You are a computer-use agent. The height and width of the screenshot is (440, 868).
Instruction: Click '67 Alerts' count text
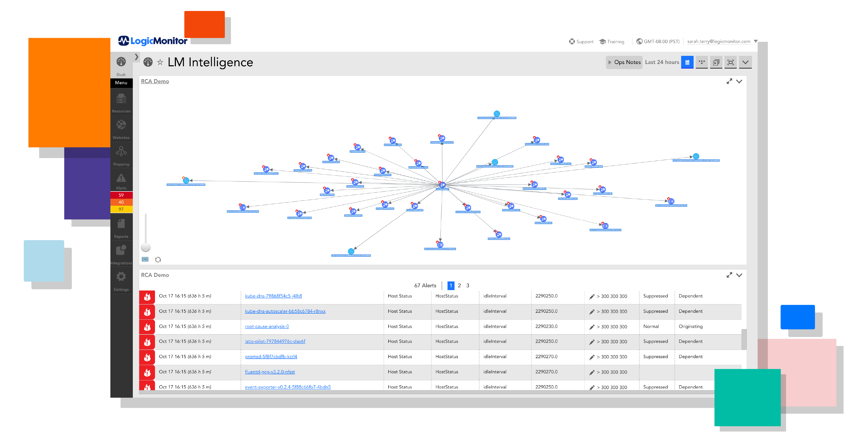click(x=425, y=285)
